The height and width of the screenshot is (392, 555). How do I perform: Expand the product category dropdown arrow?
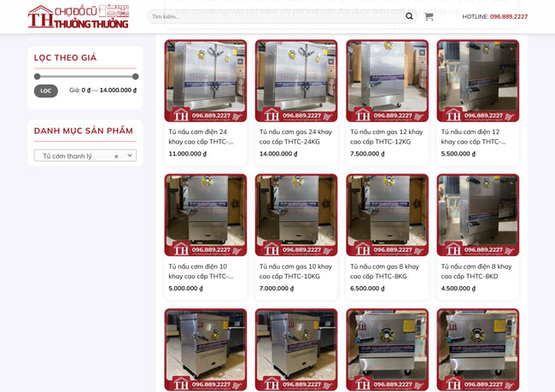[130, 155]
